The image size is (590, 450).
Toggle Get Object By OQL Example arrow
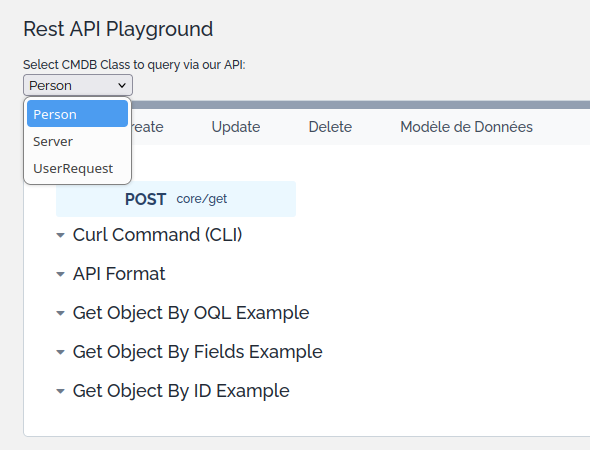[x=60, y=313]
